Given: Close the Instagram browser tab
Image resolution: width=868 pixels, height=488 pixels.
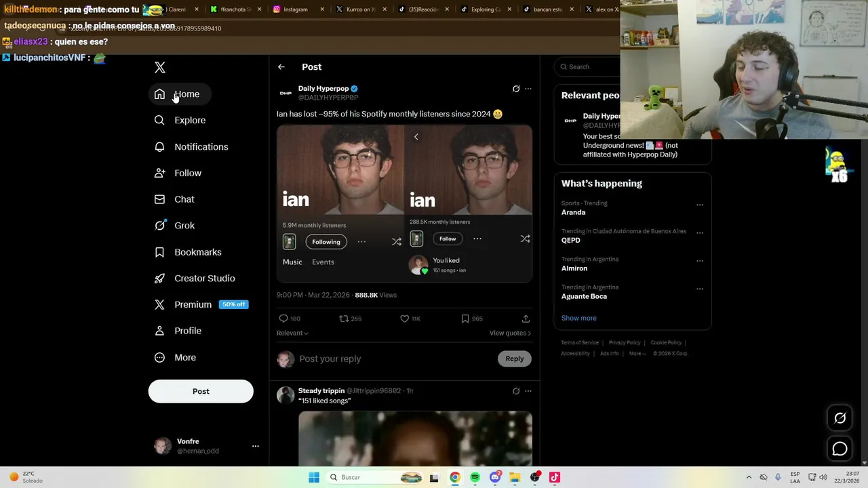Looking at the screenshot, I should pyautogui.click(x=322, y=9).
